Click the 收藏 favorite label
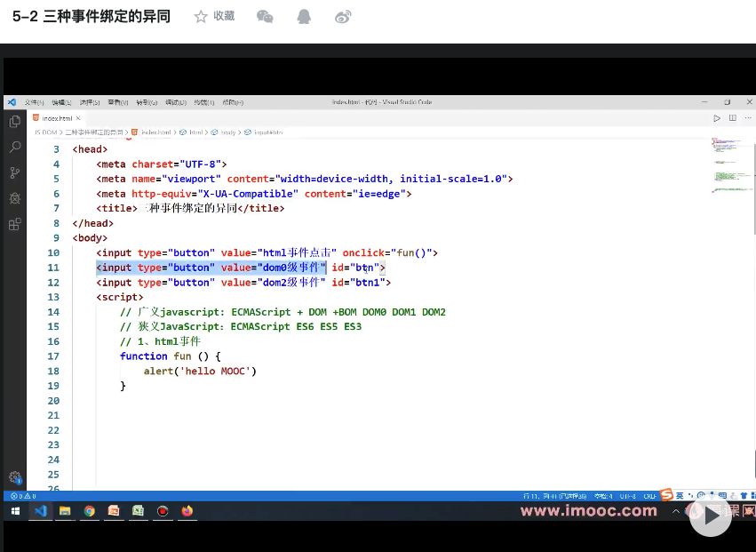This screenshot has height=552, width=756. (224, 16)
